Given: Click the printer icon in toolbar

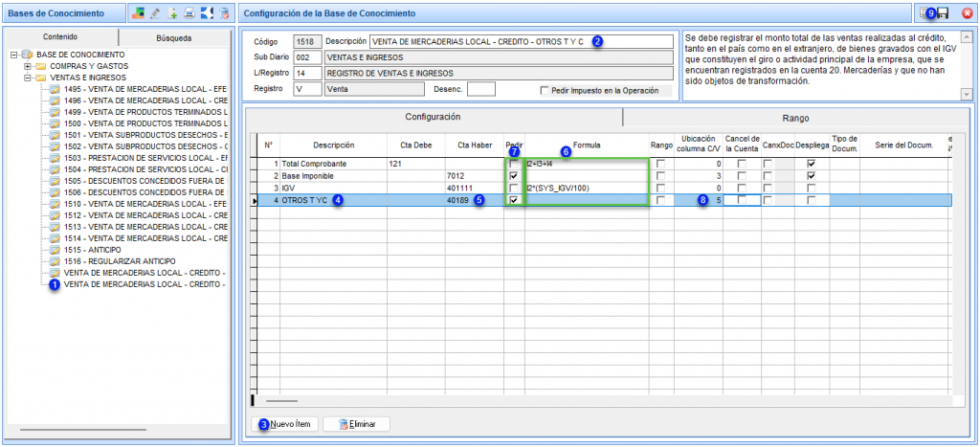Looking at the screenshot, I should tap(189, 11).
